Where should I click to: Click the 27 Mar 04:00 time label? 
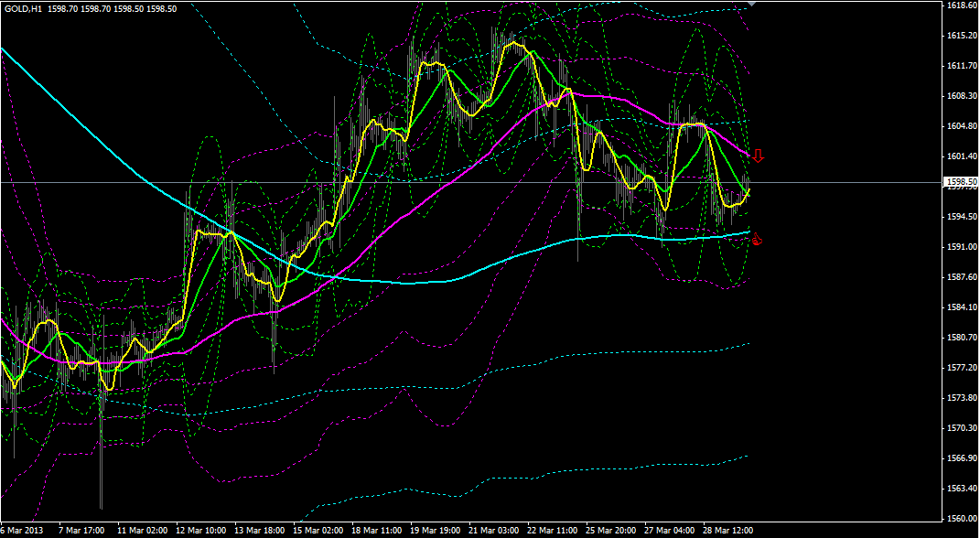point(671,531)
